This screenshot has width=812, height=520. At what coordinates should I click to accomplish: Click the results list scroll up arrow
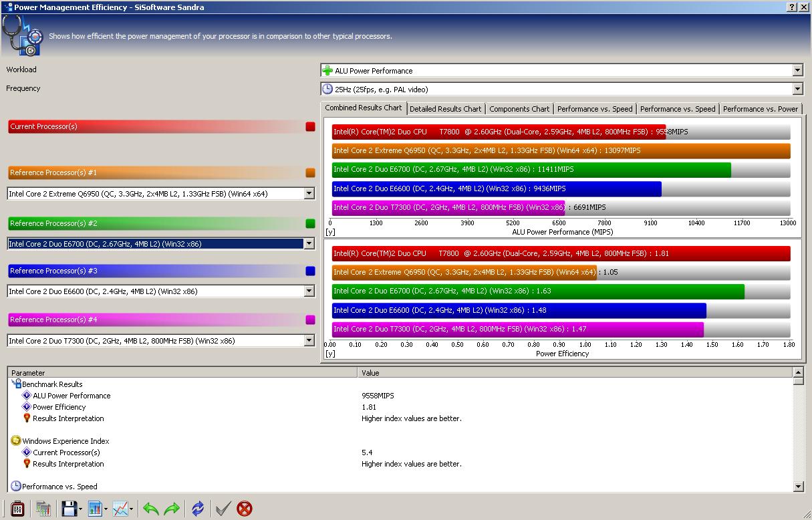point(799,372)
